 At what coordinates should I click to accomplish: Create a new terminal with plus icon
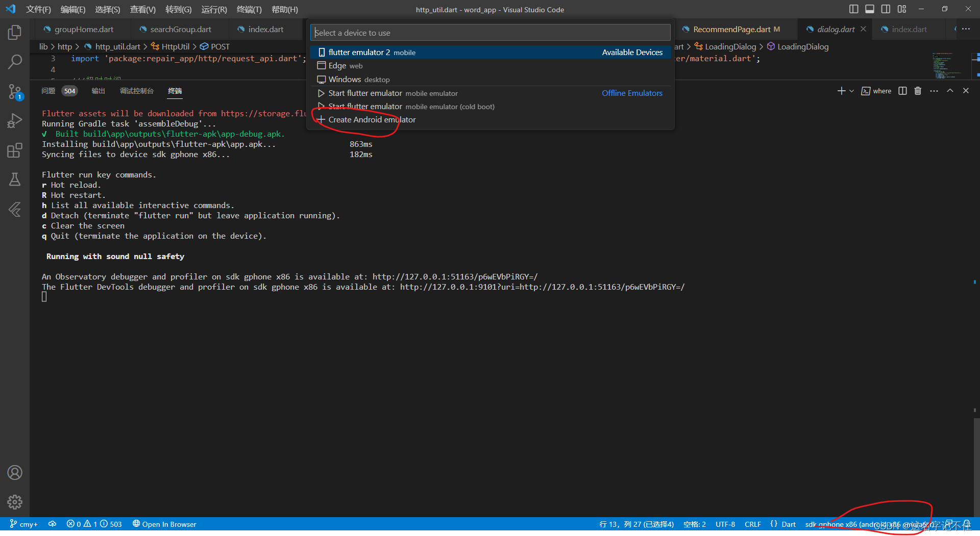click(x=841, y=91)
